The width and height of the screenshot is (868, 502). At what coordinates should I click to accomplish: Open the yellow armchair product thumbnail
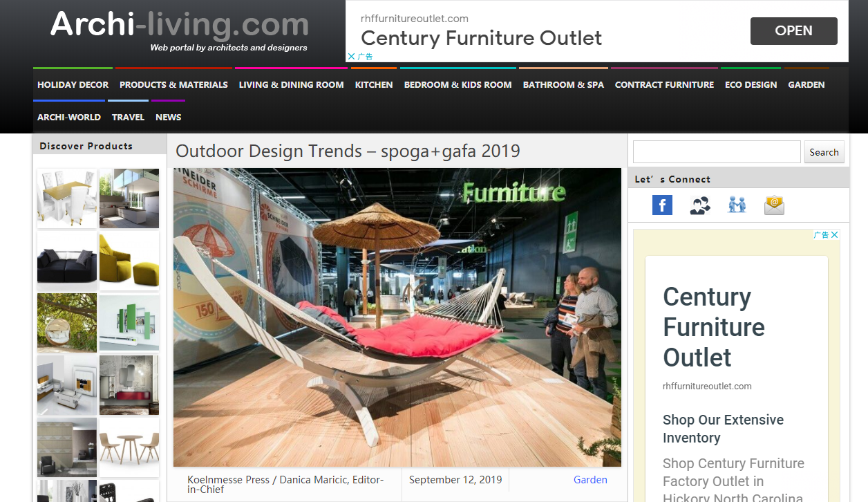click(x=129, y=261)
